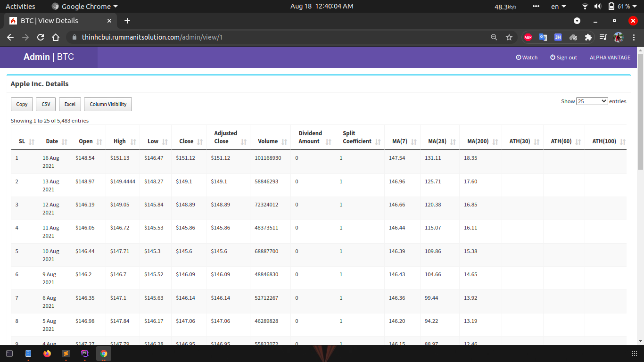Open the en language indicator menu
Viewport: 644px width, 362px height.
click(558, 7)
